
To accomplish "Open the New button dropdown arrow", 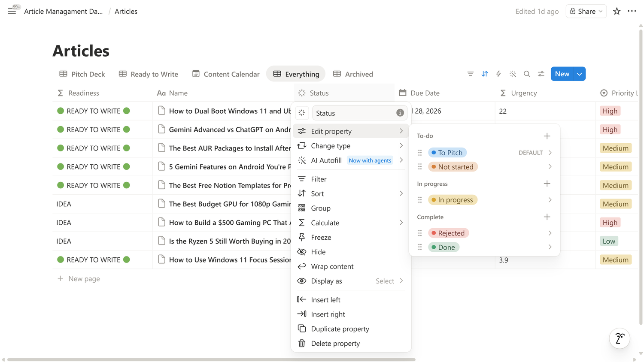I will tap(580, 74).
